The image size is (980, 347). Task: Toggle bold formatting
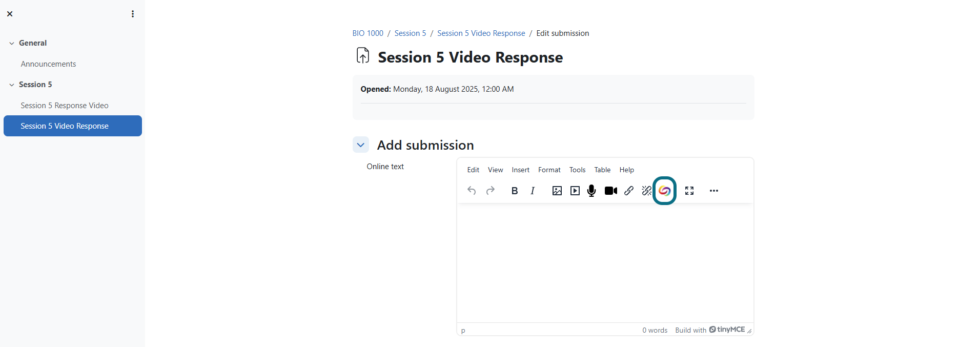[515, 191]
